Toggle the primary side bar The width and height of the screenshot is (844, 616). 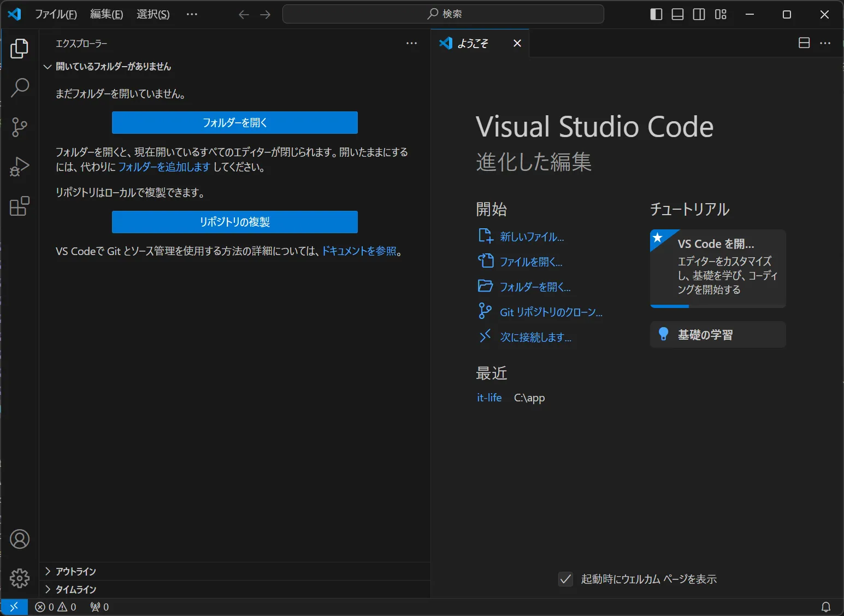[x=656, y=14]
